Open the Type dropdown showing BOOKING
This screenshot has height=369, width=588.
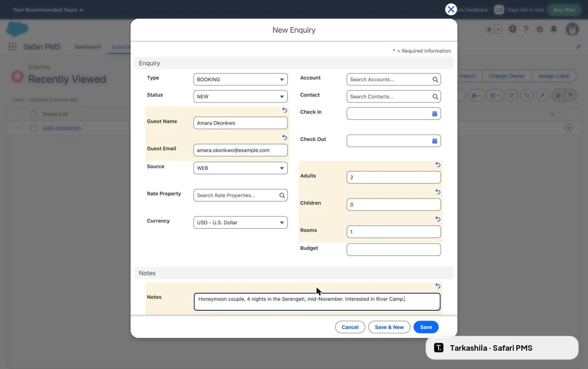tap(241, 79)
